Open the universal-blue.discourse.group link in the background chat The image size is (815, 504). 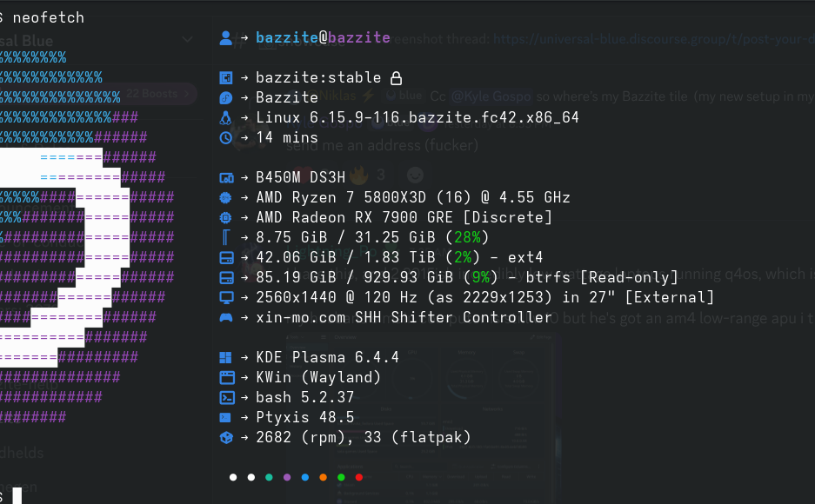(654, 39)
